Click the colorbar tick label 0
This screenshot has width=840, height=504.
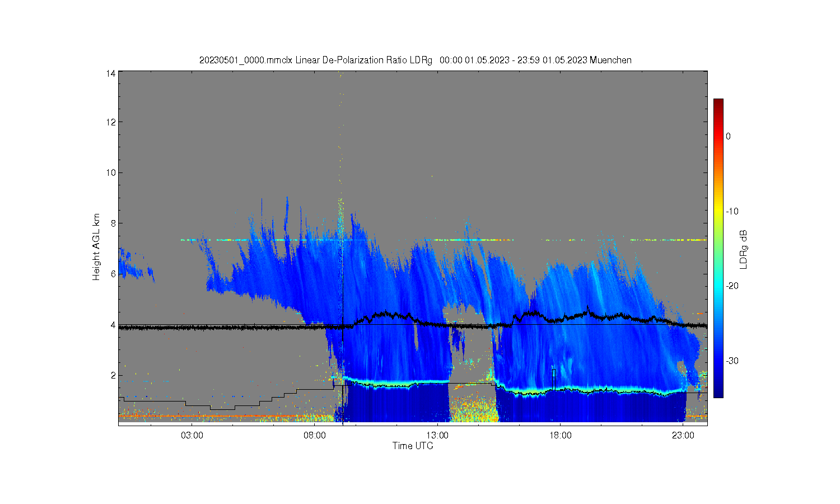(729, 136)
